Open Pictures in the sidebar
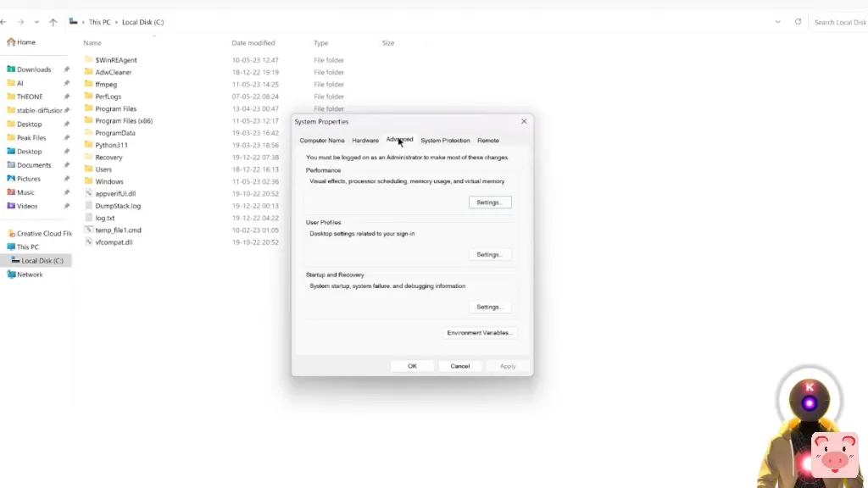868x488 pixels. pyautogui.click(x=28, y=179)
